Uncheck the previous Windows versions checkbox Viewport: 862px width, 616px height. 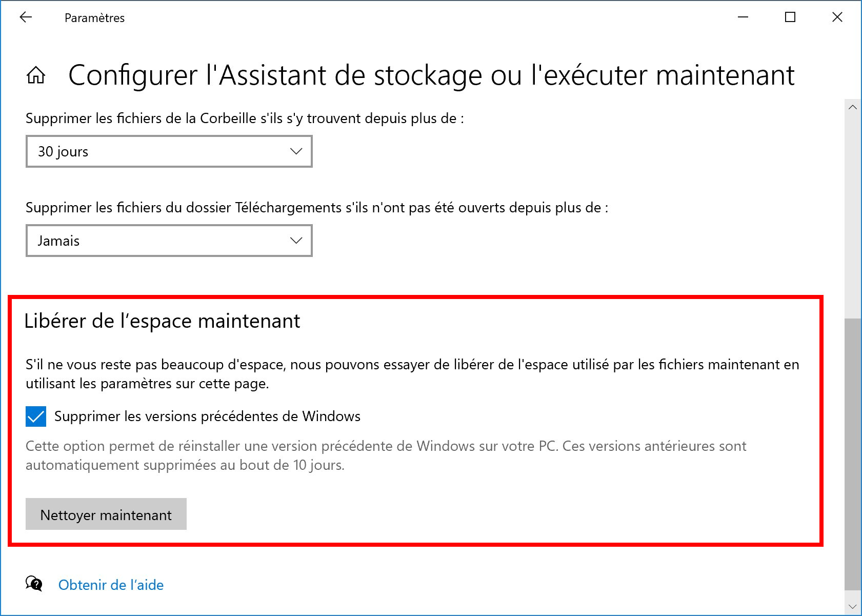pyautogui.click(x=36, y=416)
